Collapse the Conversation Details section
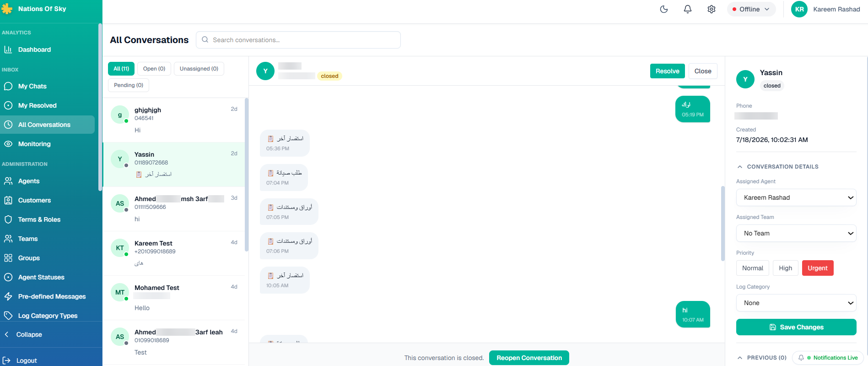868x366 pixels. point(777,167)
